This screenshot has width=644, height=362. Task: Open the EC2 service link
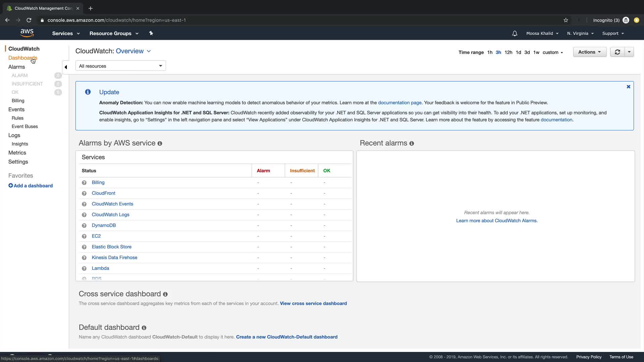pos(96,236)
